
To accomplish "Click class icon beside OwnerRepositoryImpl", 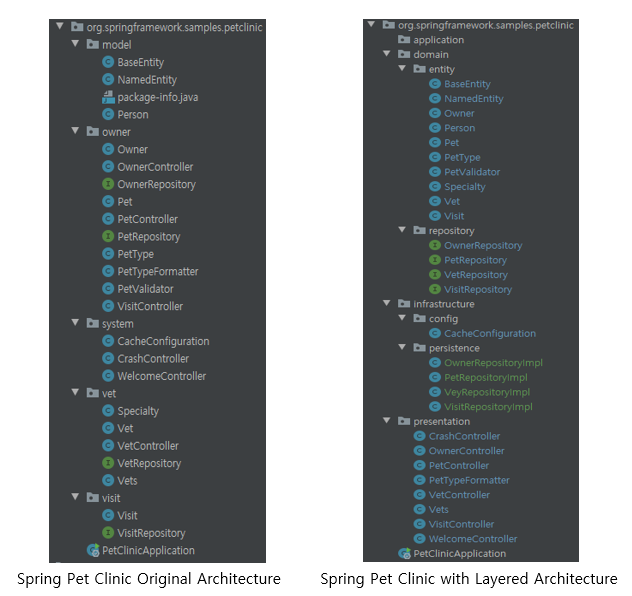I will point(434,362).
